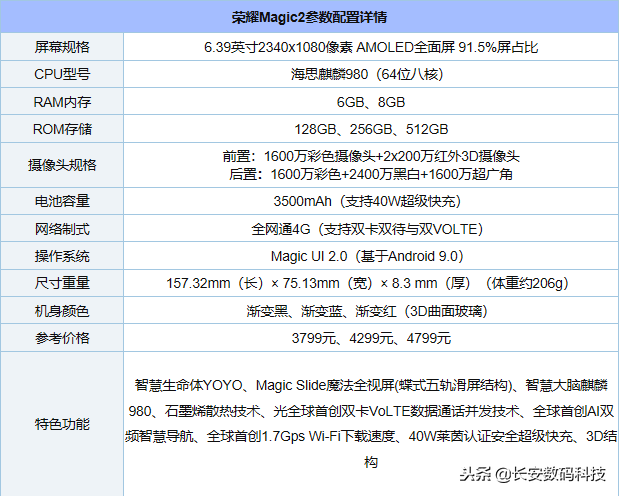
Task: Select the '电池容量' row label
Action: (x=62, y=201)
